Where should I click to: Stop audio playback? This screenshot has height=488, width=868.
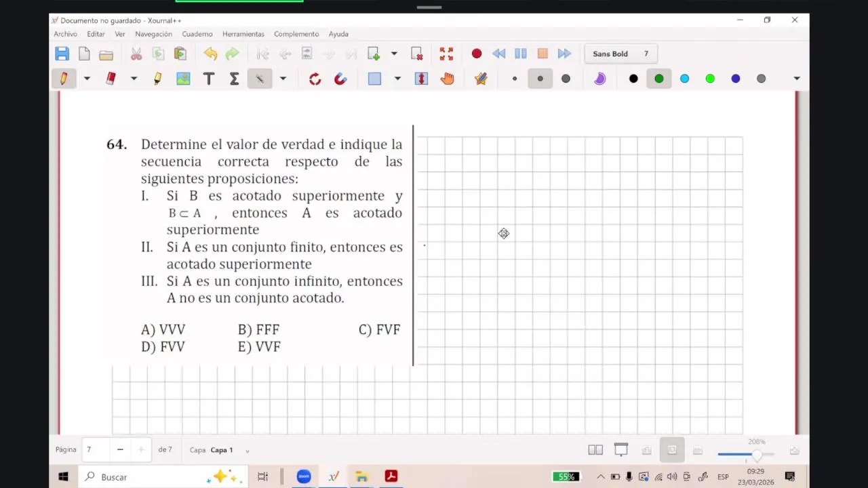(x=542, y=54)
